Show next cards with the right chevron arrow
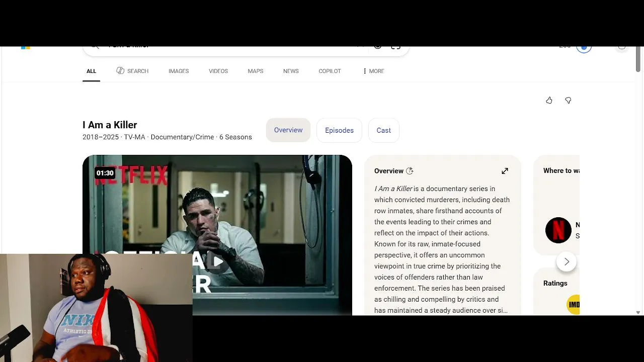The height and width of the screenshot is (362, 644). point(567,261)
